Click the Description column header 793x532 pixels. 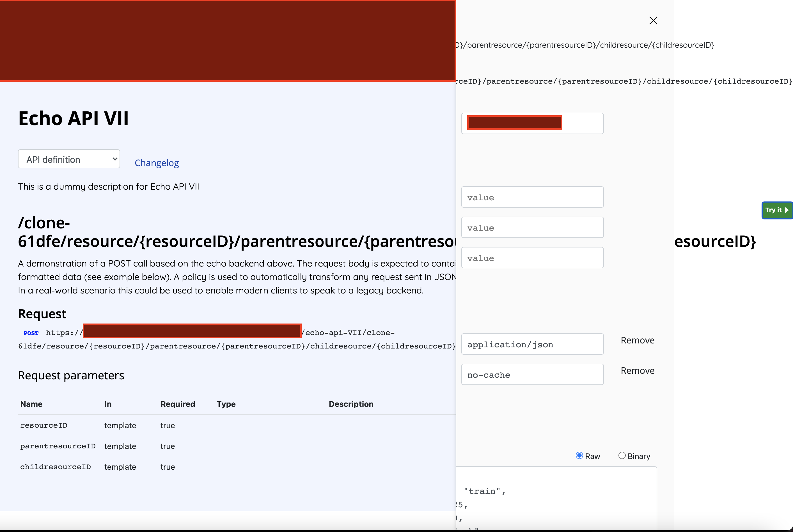[x=351, y=404]
